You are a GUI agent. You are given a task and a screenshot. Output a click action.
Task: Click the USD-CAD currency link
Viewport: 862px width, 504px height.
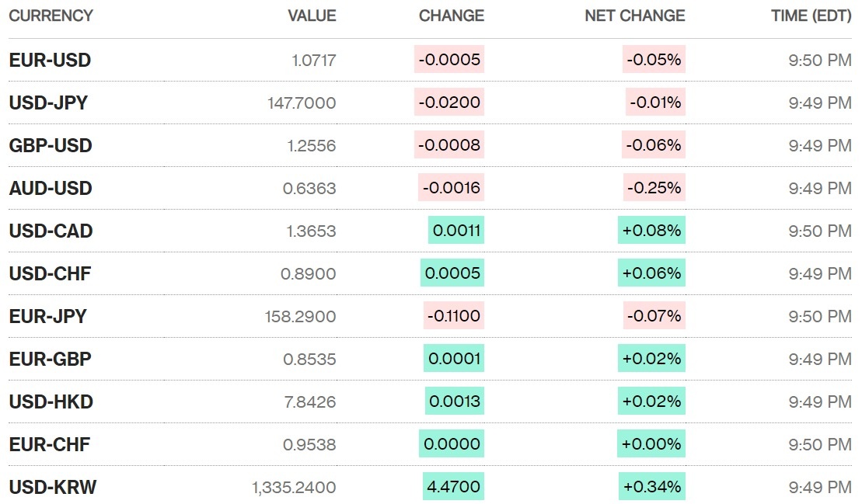pyautogui.click(x=51, y=231)
